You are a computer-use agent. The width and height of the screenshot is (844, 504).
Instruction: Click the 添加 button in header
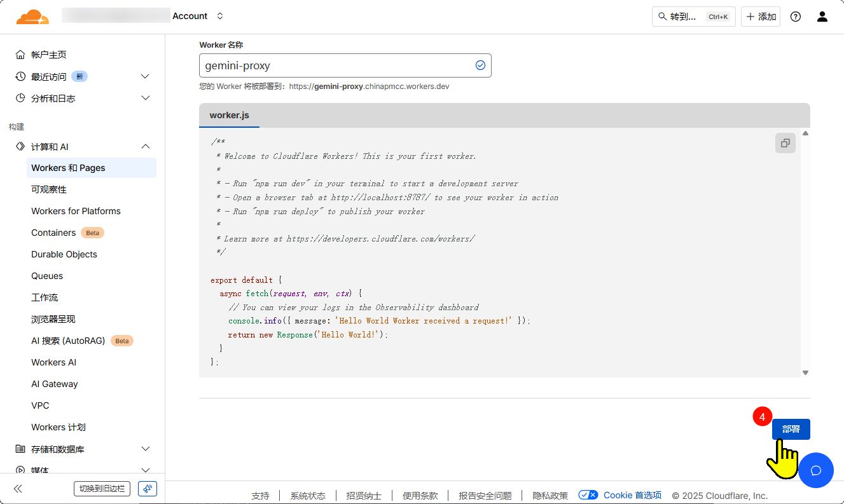[x=761, y=17]
